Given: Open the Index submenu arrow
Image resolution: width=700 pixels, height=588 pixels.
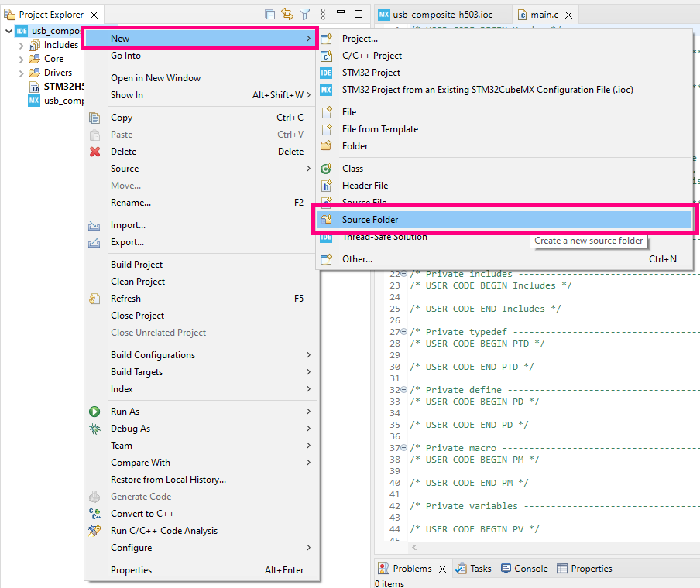Looking at the screenshot, I should 308,389.
